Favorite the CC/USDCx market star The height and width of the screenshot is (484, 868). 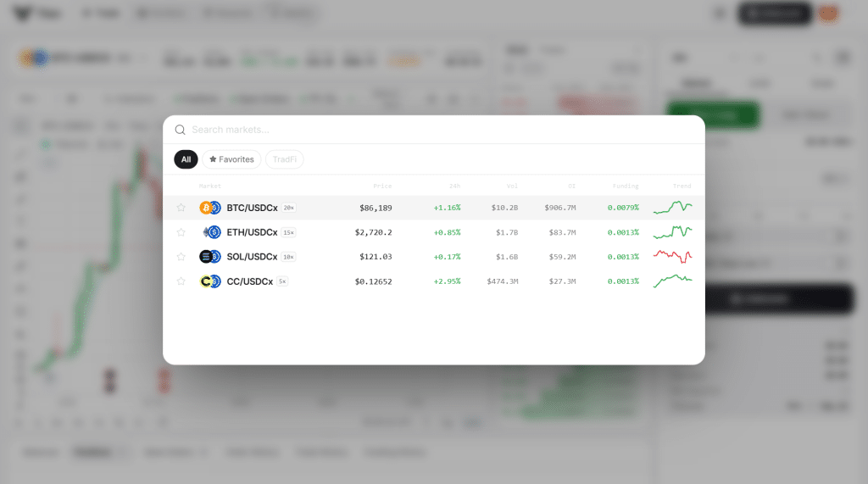pyautogui.click(x=181, y=281)
